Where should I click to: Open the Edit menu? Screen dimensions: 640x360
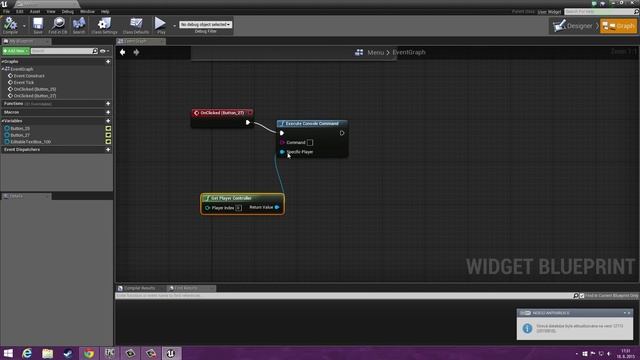pos(20,12)
